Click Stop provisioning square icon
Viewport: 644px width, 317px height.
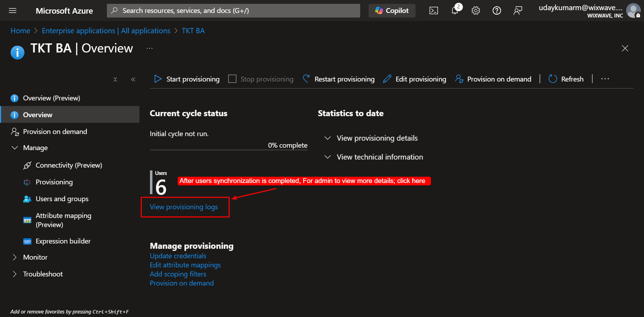click(232, 79)
